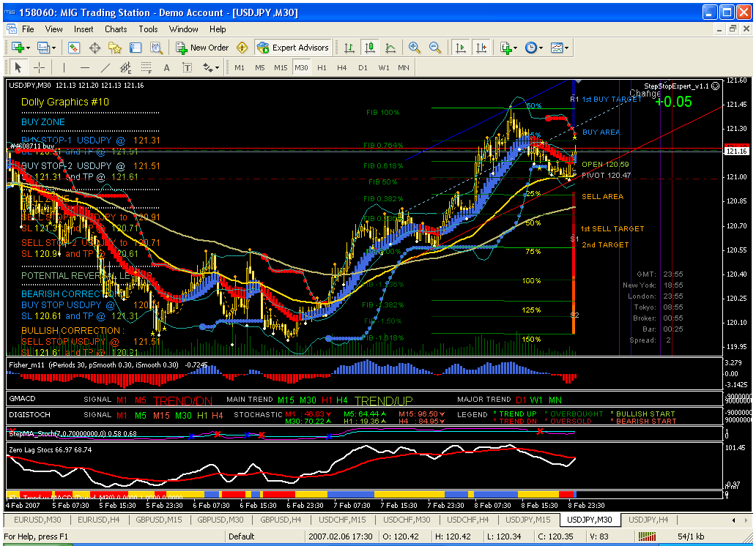Screen dimensions: 756x546
Task: Switch timeframe to H4
Action: [341, 67]
